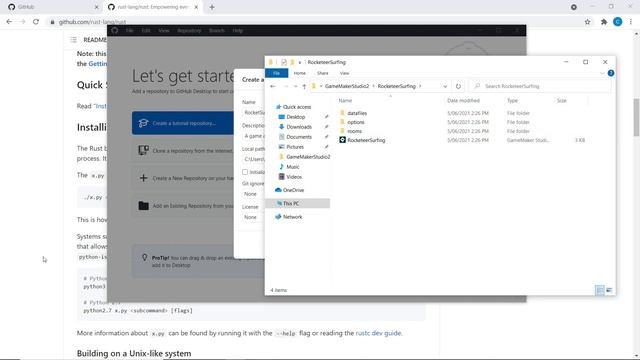The height and width of the screenshot is (360, 640).
Task: Open the rustc dev guide link
Action: tap(378, 333)
